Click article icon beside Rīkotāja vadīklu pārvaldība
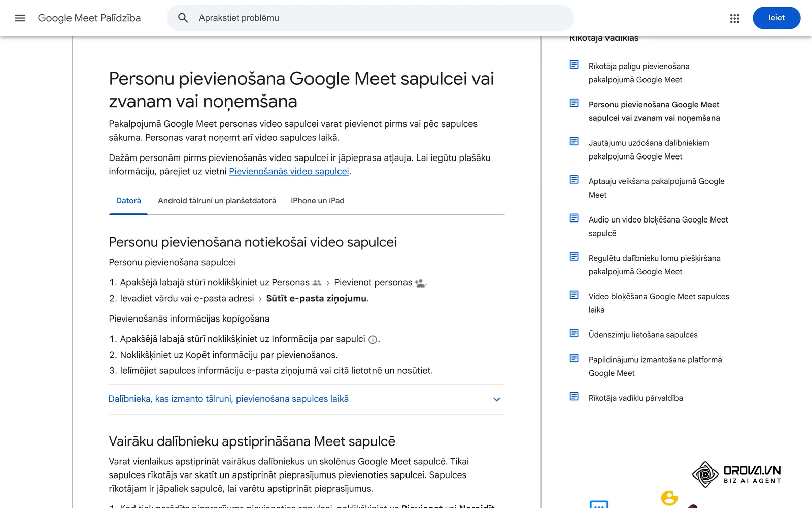 [x=574, y=396]
